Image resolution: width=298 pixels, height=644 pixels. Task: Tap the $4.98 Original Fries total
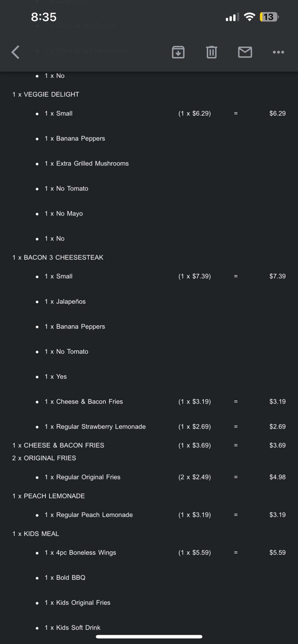click(277, 477)
